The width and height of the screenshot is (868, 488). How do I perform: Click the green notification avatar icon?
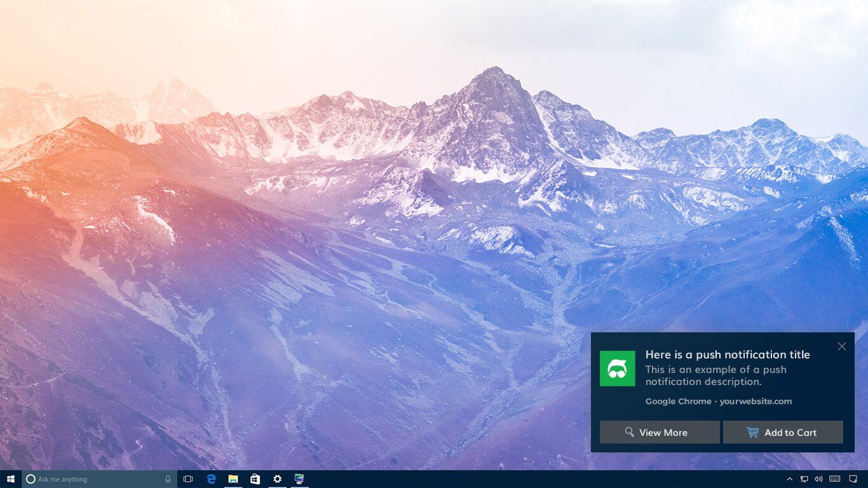point(617,369)
